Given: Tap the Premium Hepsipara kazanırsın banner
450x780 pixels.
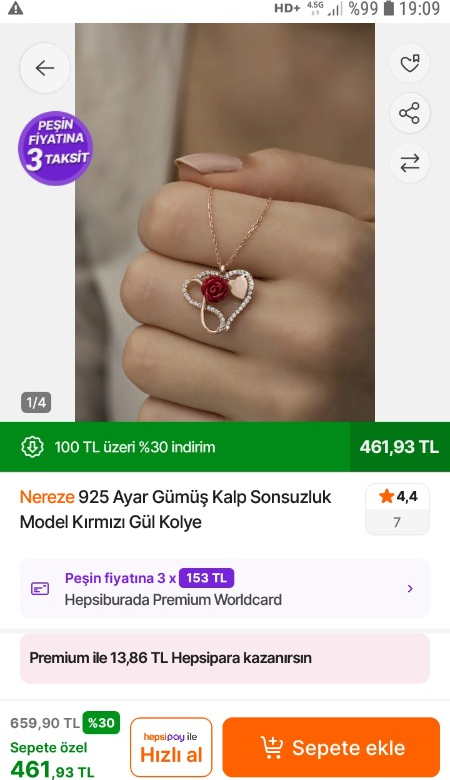Looking at the screenshot, I should [225, 658].
